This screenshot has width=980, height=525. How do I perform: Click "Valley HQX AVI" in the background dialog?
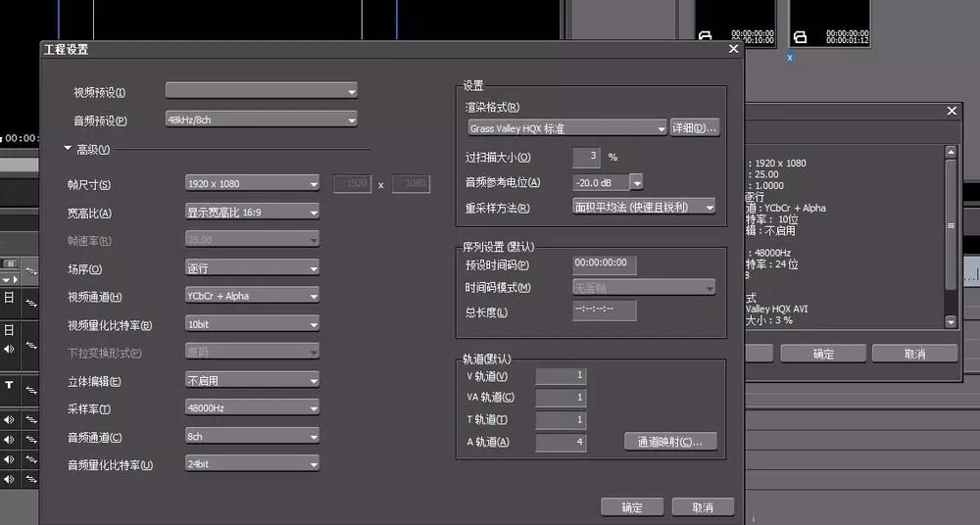777,309
